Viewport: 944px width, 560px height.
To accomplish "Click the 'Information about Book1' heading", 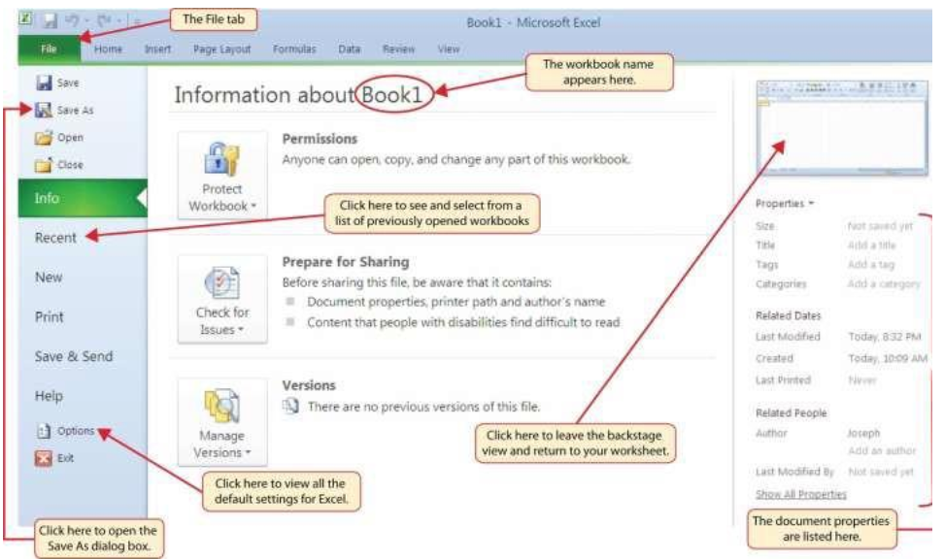I will pos(298,95).
